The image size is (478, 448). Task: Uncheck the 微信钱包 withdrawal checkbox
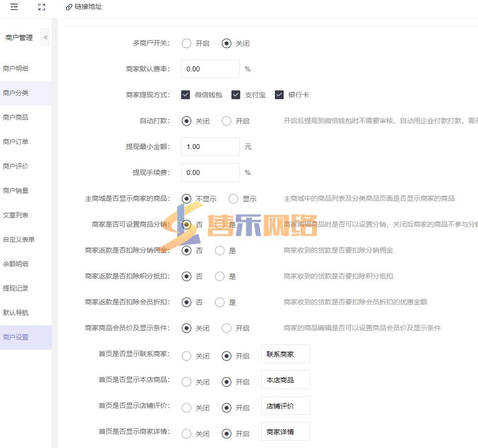pyautogui.click(x=186, y=95)
